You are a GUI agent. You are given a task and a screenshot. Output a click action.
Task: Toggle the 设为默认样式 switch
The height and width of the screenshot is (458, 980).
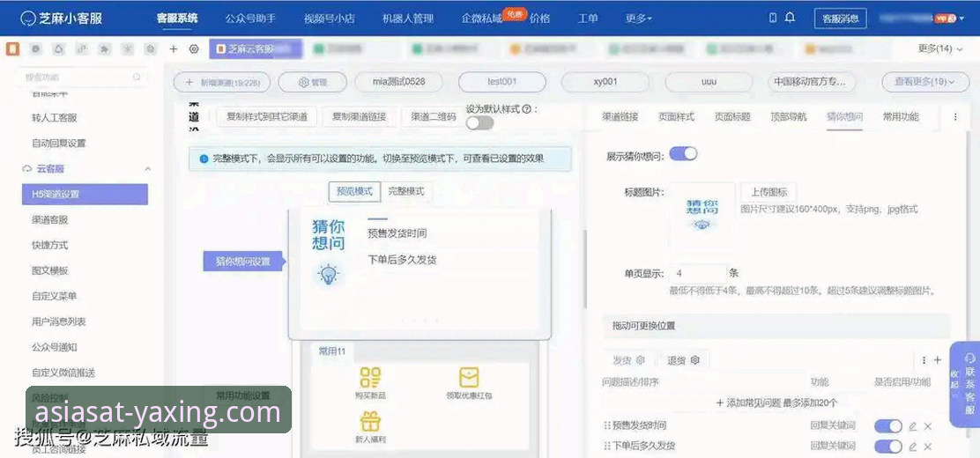(x=480, y=122)
